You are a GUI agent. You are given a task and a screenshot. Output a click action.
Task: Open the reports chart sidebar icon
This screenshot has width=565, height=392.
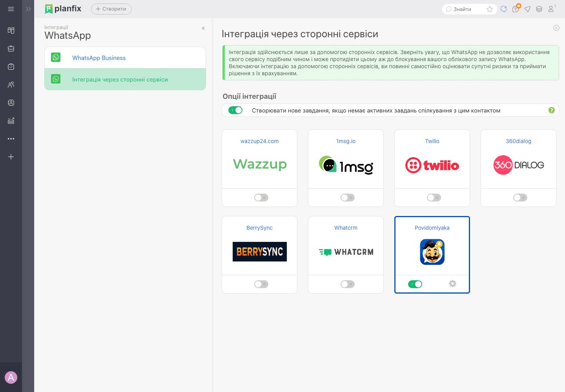point(11,121)
